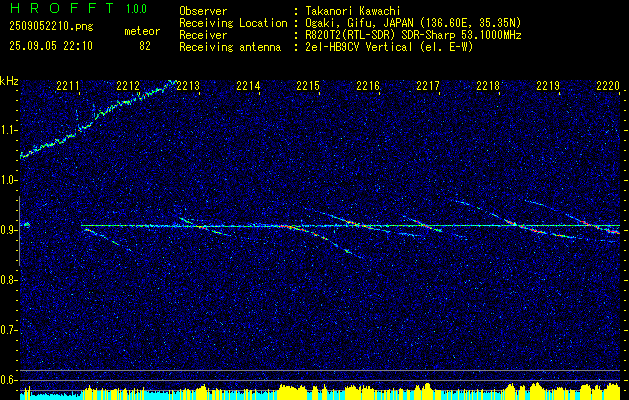Click the date stamp 25.09.05 22:10
This screenshot has height=400, width=629.
pos(51,46)
